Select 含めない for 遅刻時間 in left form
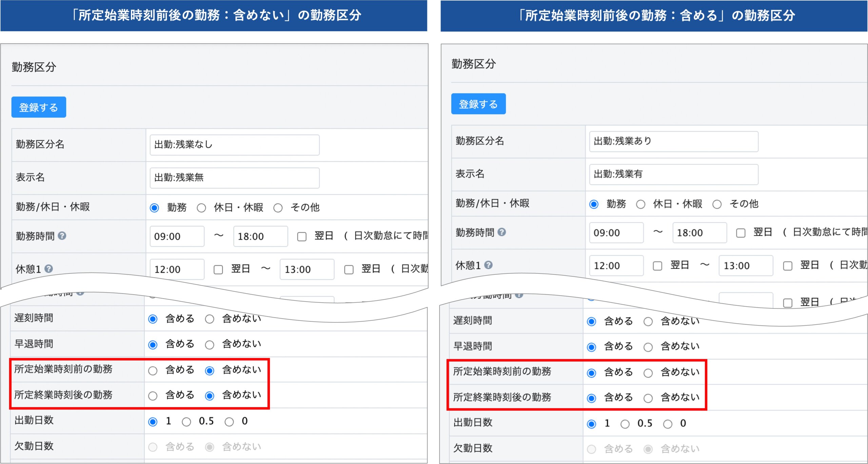Screen dimensions: 868x464 tap(210, 319)
